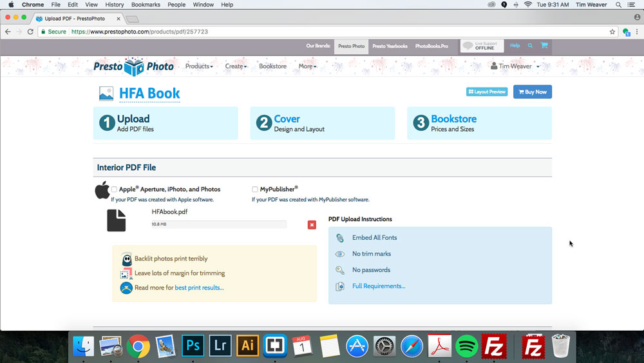
Task: Click the Help link in the top bar
Action: click(x=515, y=46)
